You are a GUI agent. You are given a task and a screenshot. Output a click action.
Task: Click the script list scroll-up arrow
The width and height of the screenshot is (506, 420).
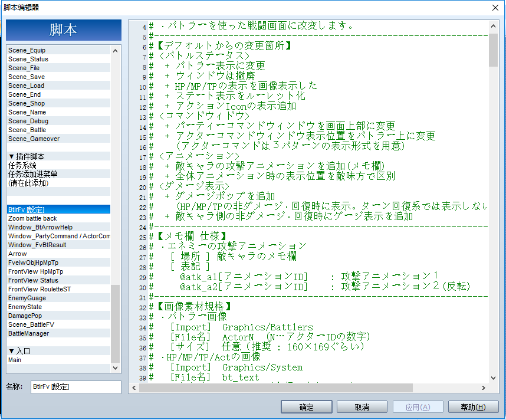(115, 51)
